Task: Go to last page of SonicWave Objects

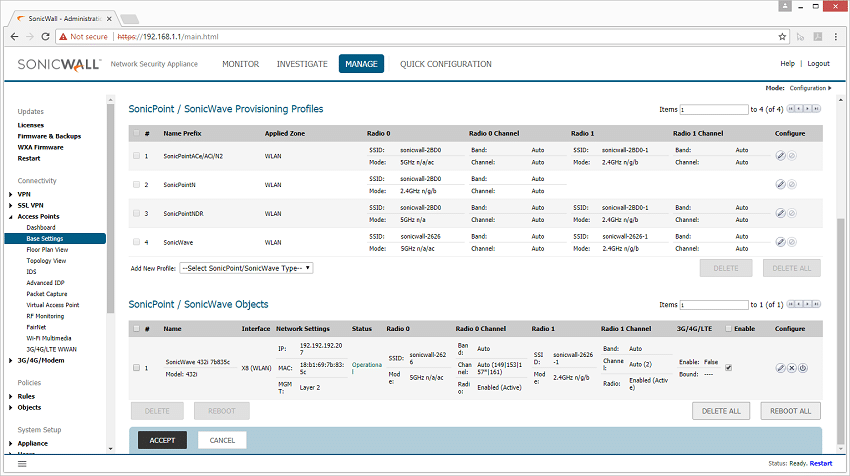Action: pos(816,304)
